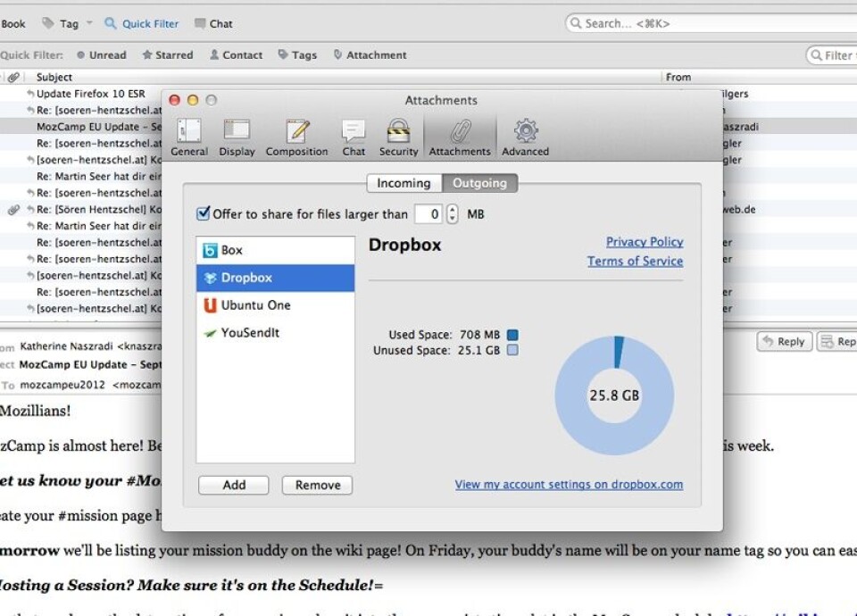Image resolution: width=857 pixels, height=616 pixels.
Task: Open Chat from main toolbar
Action: tap(213, 23)
